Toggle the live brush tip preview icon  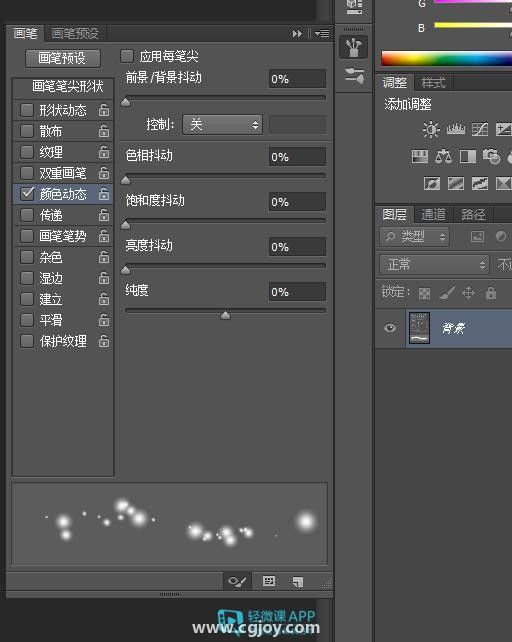(237, 581)
